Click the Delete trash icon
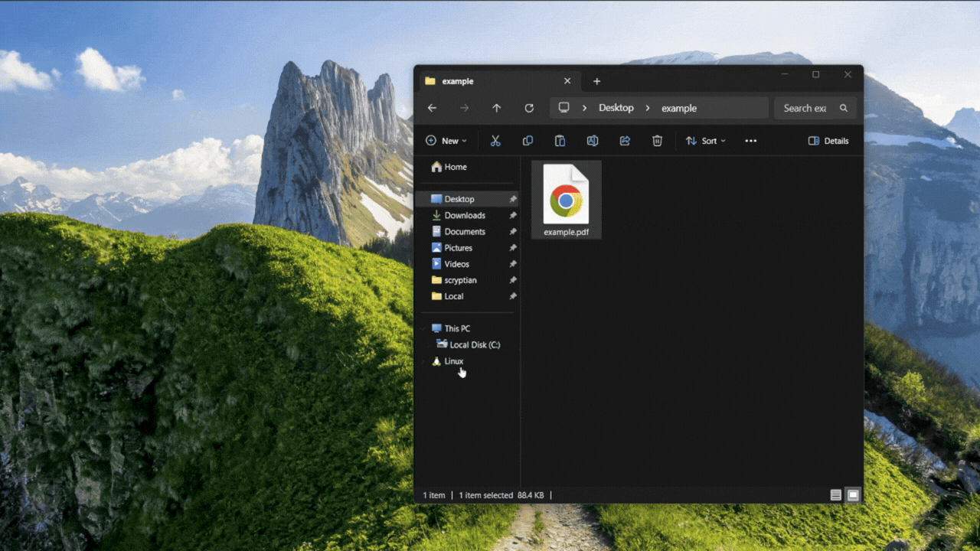Screen dimensions: 980x551 click(x=657, y=141)
